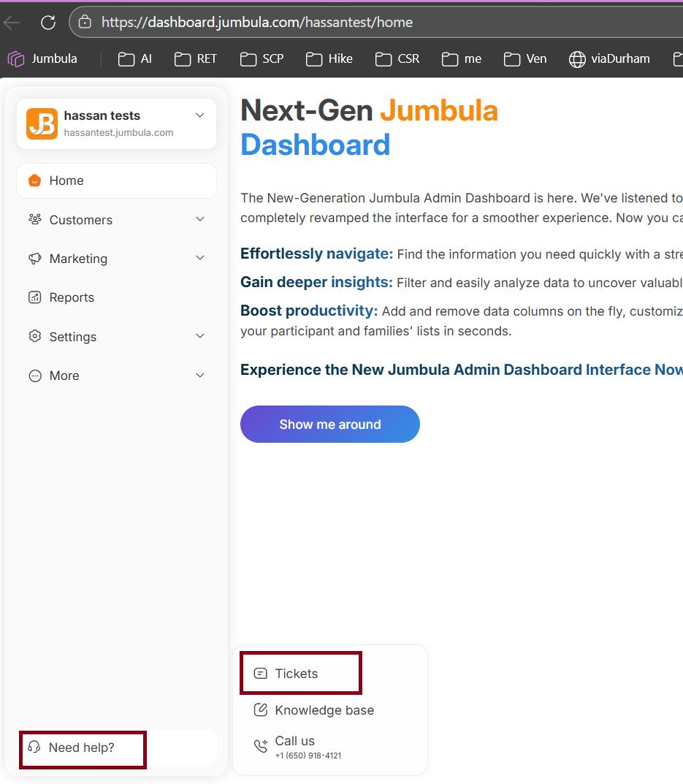
Task: Click the Jumbula JB logo icon
Action: tap(42, 123)
